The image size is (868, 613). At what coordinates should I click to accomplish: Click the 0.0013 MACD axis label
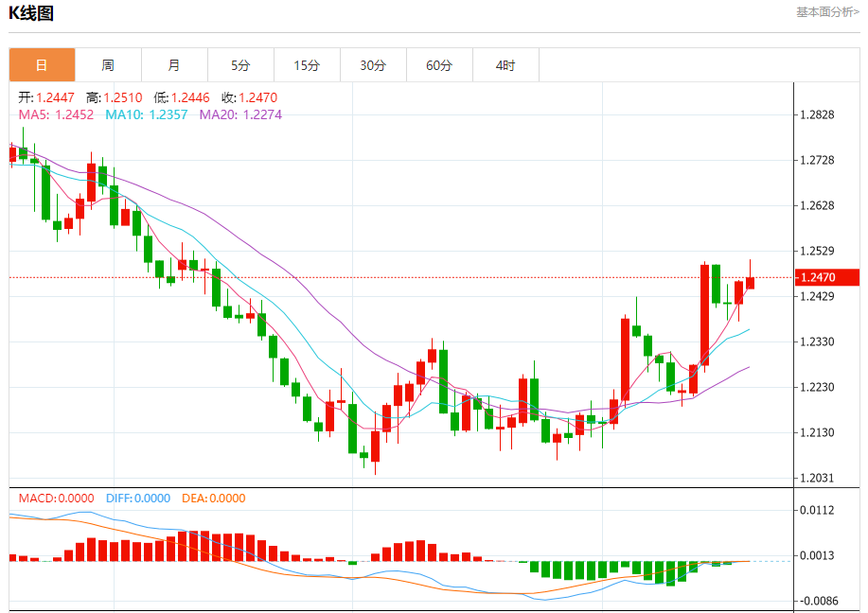[x=817, y=555]
